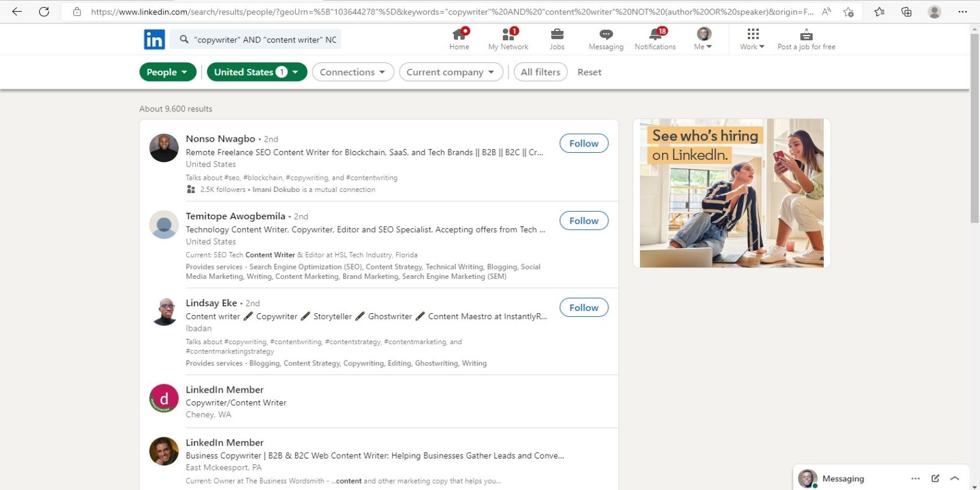Click Post a job for free
Image resolution: width=980 pixels, height=490 pixels.
(x=806, y=39)
